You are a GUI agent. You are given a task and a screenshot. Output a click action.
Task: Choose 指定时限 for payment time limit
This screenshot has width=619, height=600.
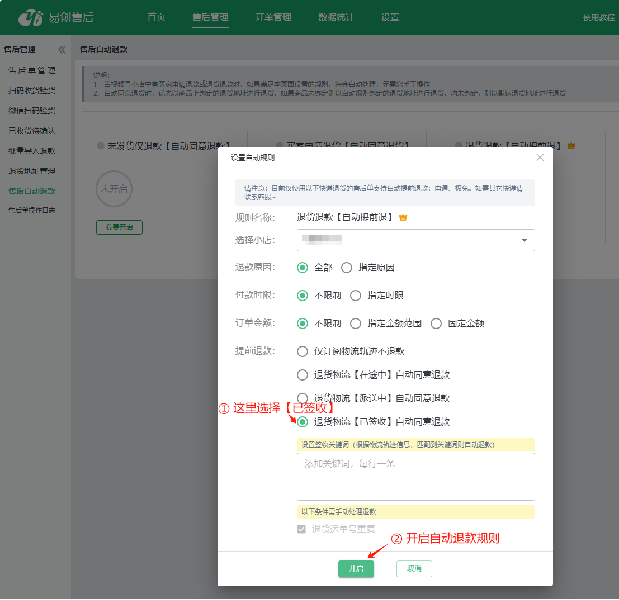pyautogui.click(x=356, y=296)
